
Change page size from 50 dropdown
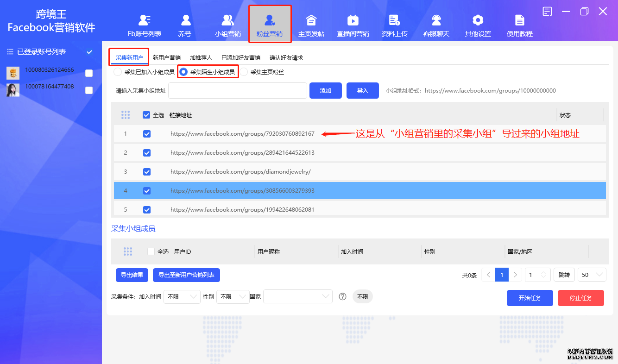tap(592, 274)
